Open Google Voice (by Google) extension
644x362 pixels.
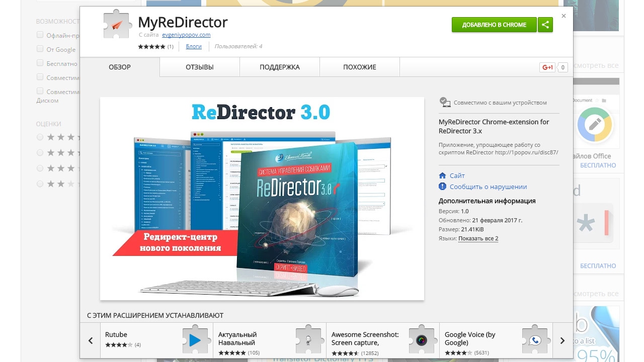(496, 340)
